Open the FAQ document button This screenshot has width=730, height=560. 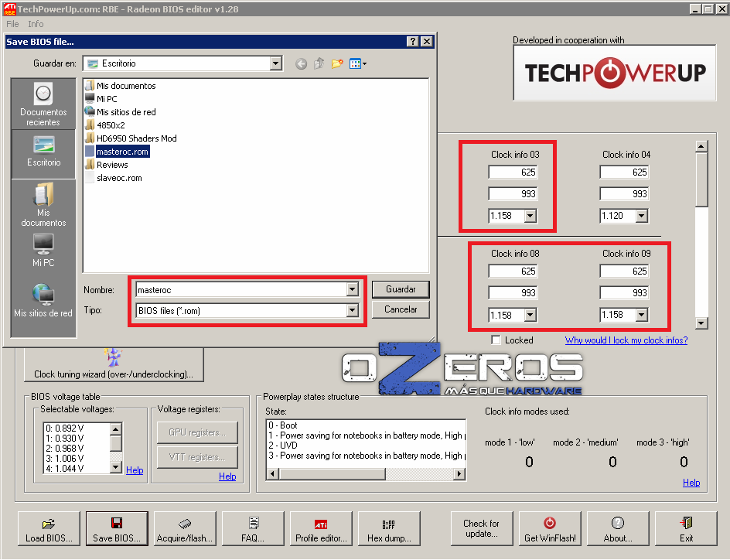point(253,528)
